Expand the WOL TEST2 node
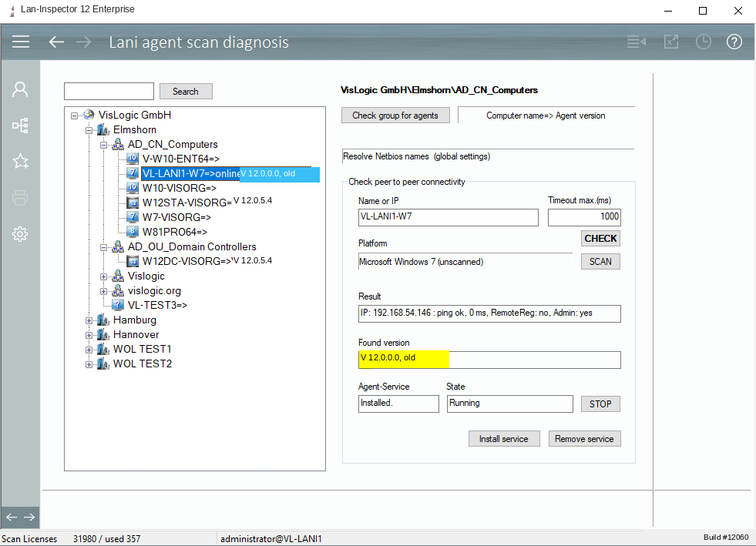Image resolution: width=756 pixels, height=546 pixels. point(89,365)
